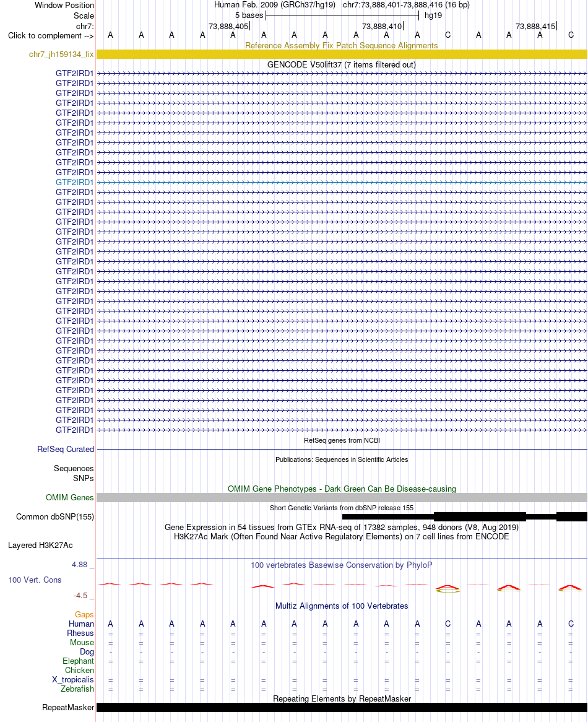
Task: Click the RefSeq Curated track label
Action: pos(66,449)
